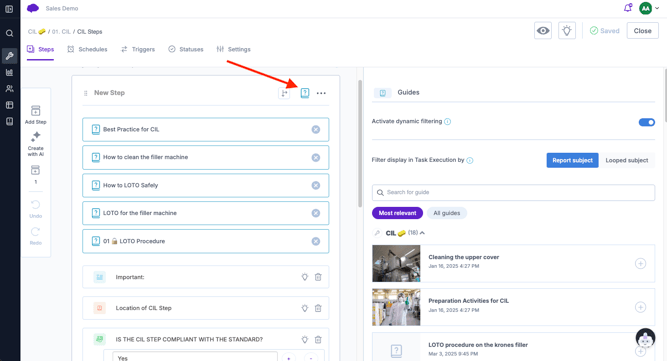Switch to the Statuses tab

(185, 49)
